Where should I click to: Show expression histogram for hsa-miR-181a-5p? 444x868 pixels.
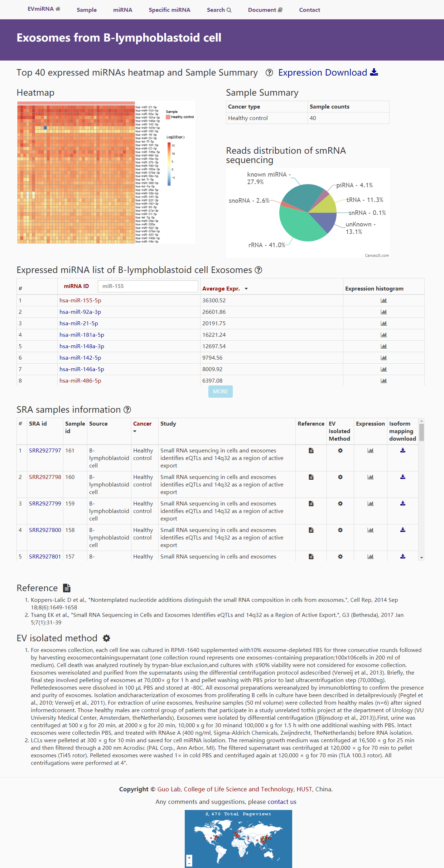click(384, 335)
